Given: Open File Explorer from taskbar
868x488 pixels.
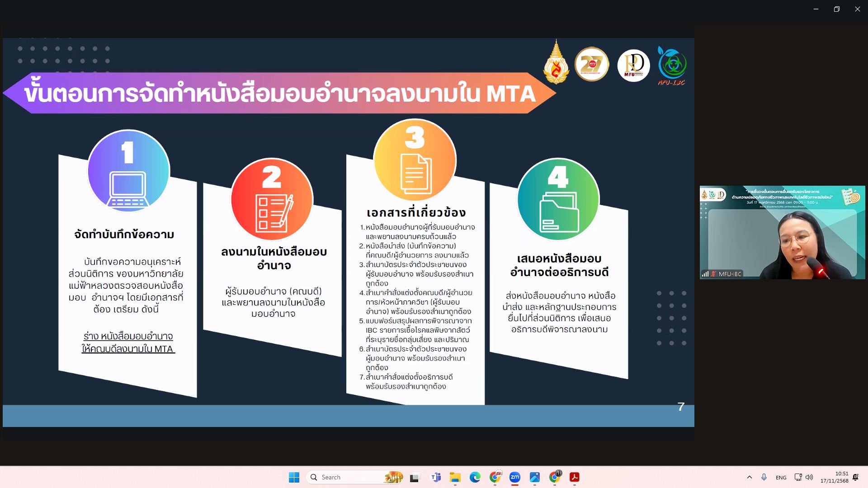Looking at the screenshot, I should tap(455, 477).
